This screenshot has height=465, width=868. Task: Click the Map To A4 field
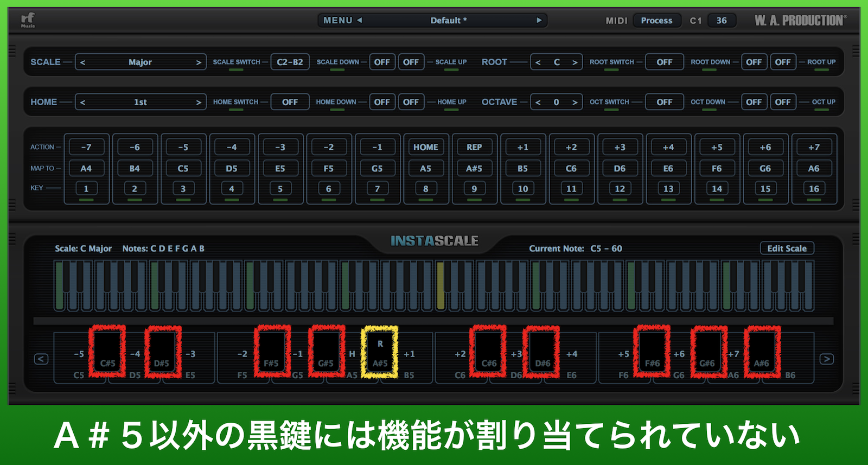86,168
